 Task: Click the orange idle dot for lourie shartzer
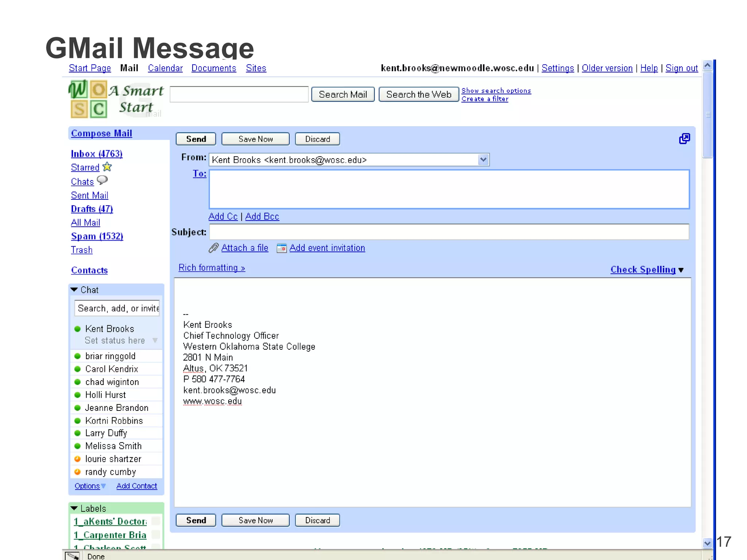[x=77, y=459]
